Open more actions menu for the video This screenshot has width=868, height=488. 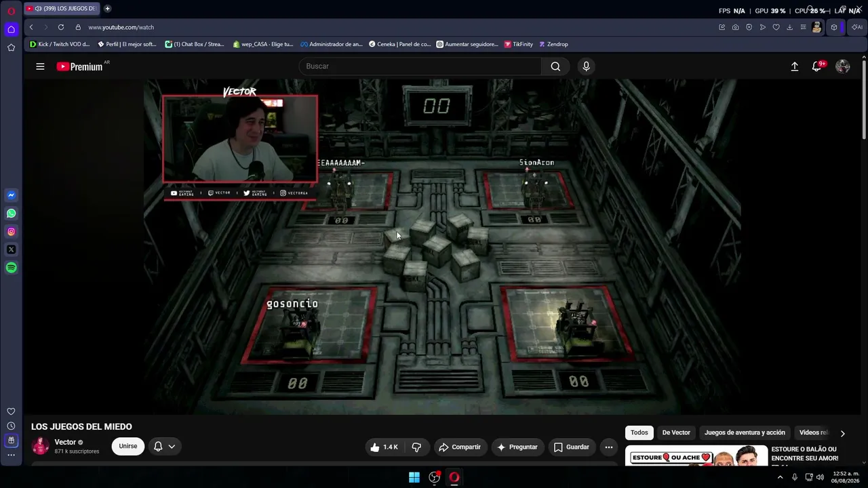click(x=609, y=447)
